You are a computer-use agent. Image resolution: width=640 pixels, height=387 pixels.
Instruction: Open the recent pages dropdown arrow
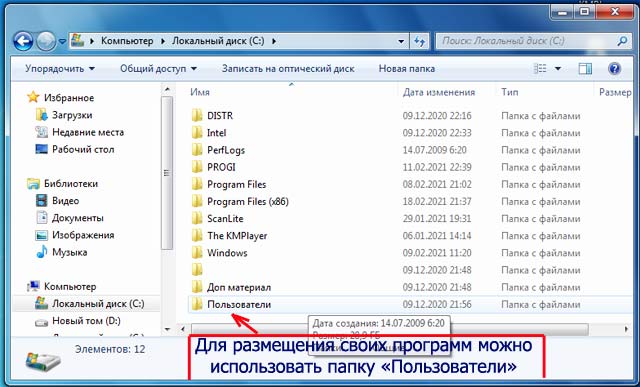click(62, 41)
